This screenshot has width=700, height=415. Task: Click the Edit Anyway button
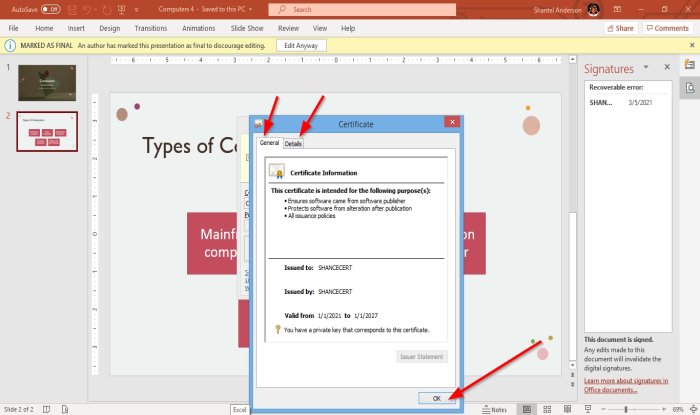(301, 46)
